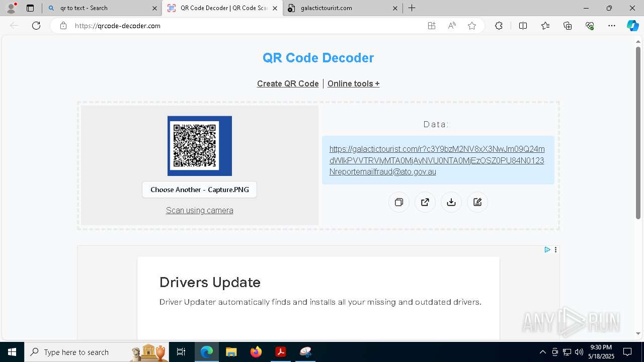Toggle the Split screen icon
644x362 pixels.
pos(523,26)
